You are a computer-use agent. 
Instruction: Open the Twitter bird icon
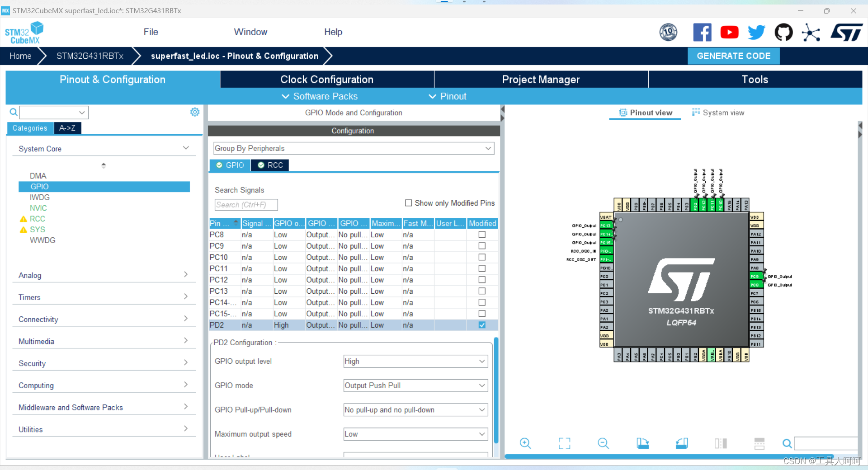pyautogui.click(x=756, y=32)
